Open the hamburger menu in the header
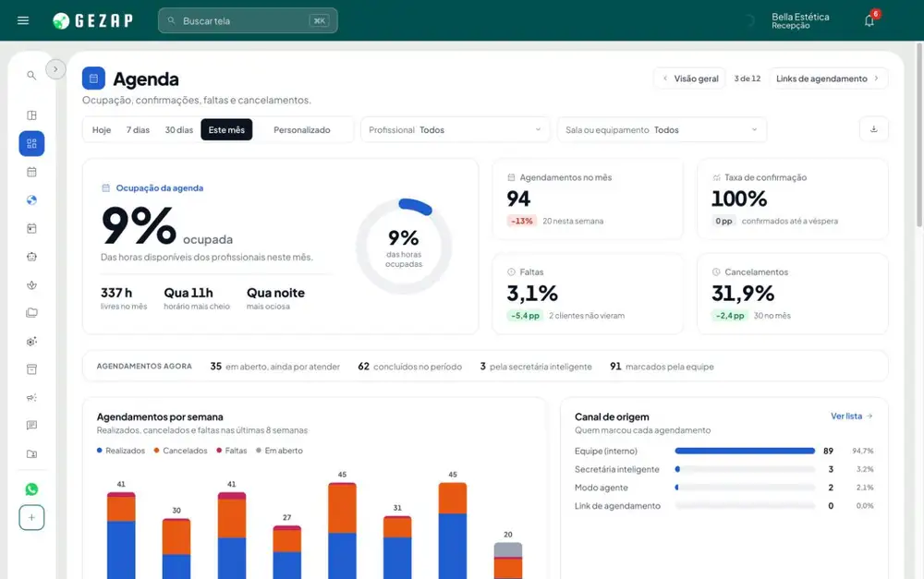Image resolution: width=924 pixels, height=579 pixels. [x=23, y=20]
